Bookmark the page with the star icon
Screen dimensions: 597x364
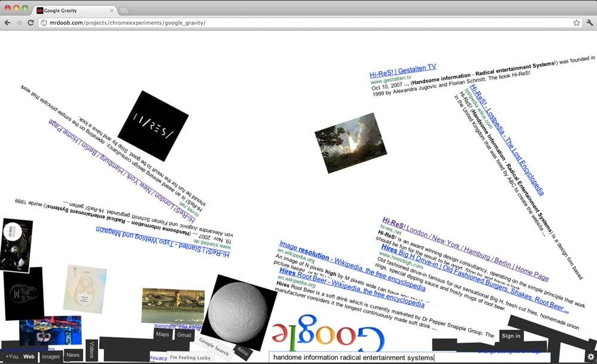576,23
